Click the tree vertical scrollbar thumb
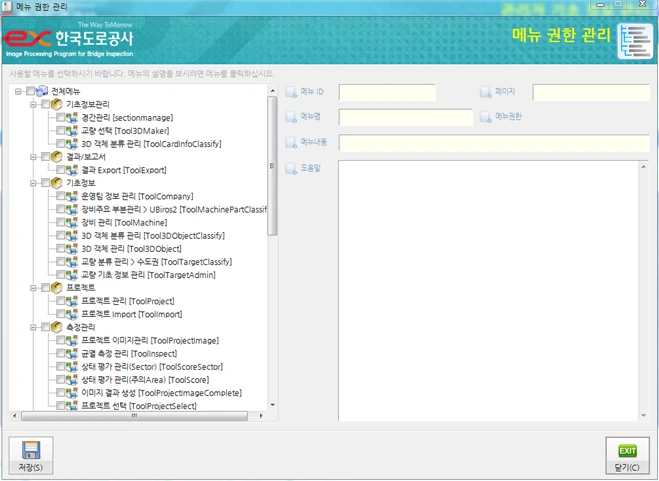659x481 pixels. tap(272, 166)
